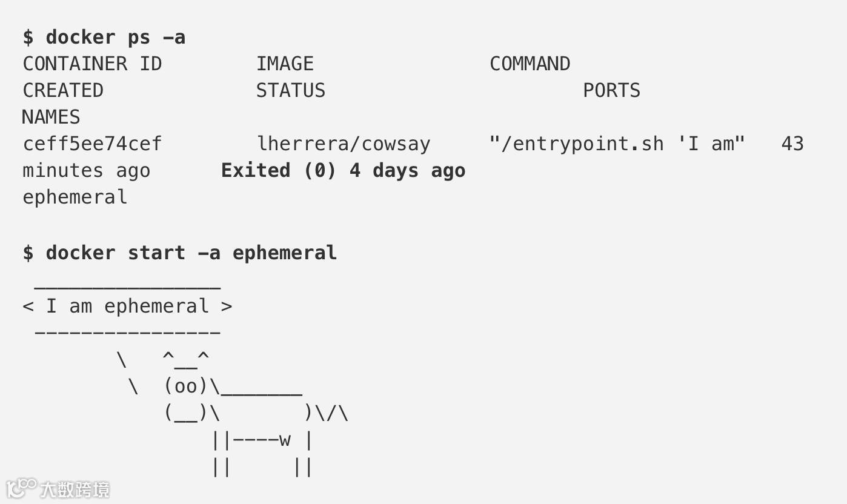This screenshot has width=847, height=504.
Task: Click the NAMES column header
Action: pos(51,117)
